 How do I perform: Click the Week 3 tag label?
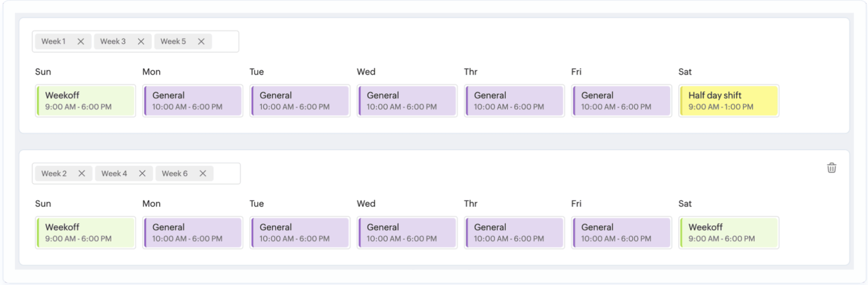[x=113, y=41]
